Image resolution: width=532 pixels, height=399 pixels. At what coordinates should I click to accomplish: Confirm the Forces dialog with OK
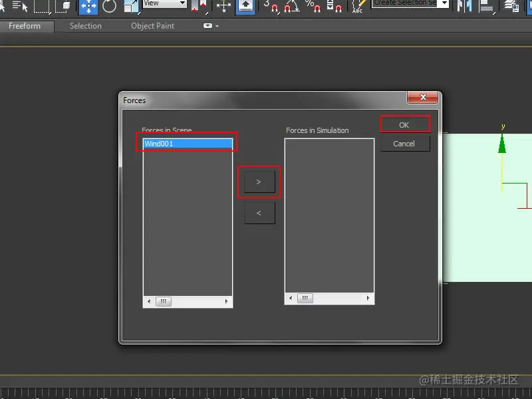click(405, 125)
